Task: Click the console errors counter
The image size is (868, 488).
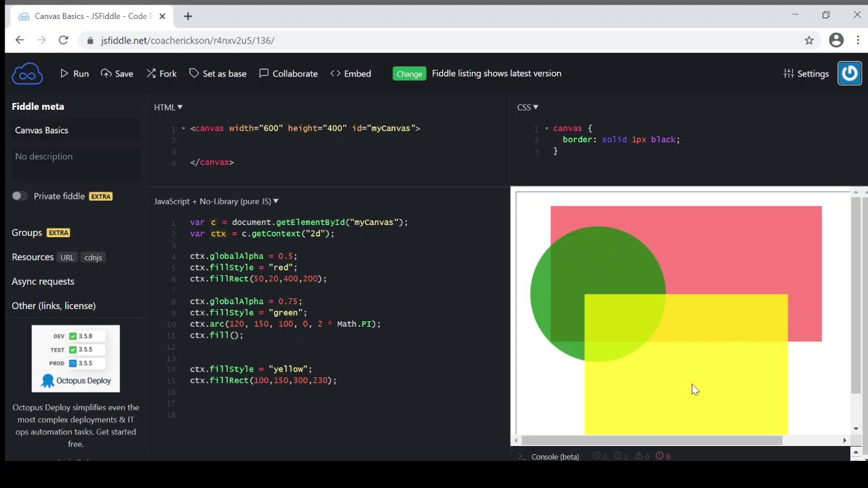Action: 663,457
